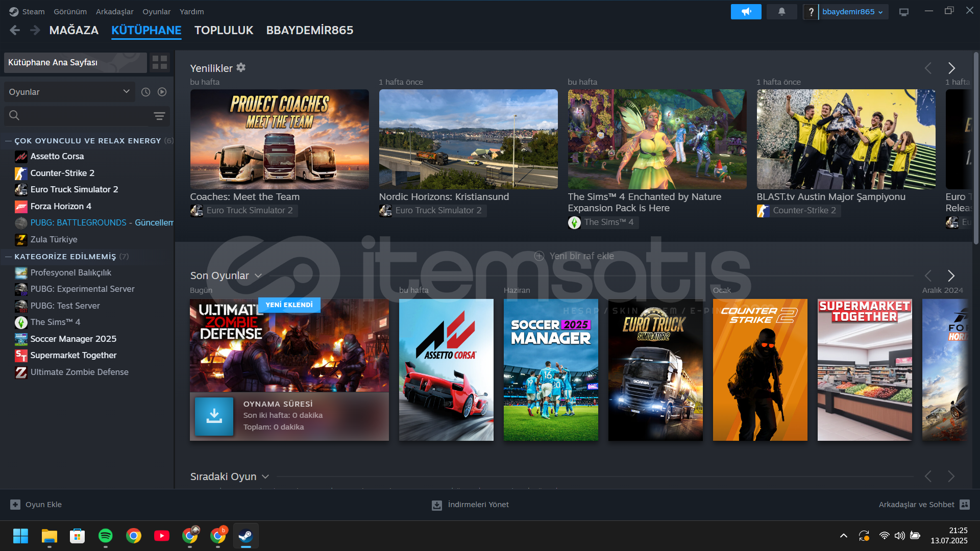The image size is (980, 551).
Task: Click Yeni bir raf ekle
Action: pyautogui.click(x=574, y=256)
